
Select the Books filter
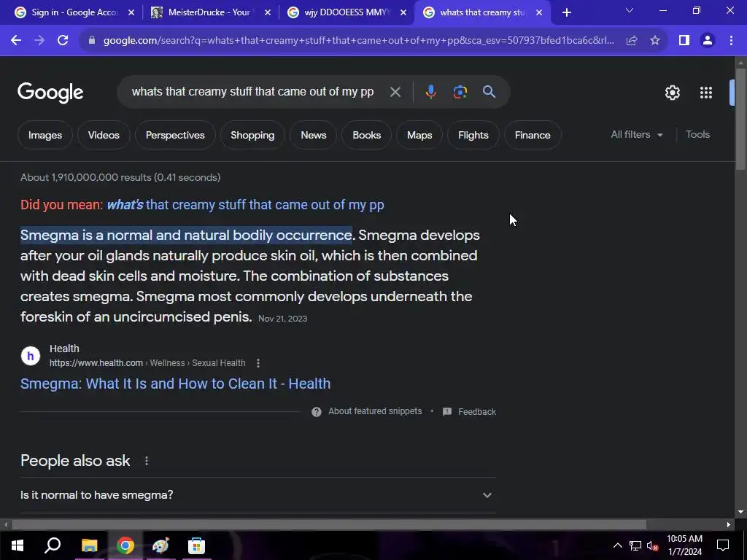(x=367, y=135)
